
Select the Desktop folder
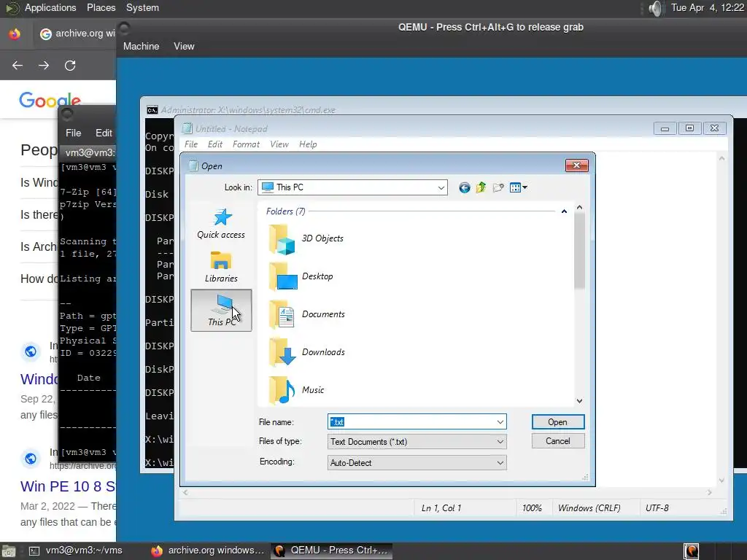[x=301, y=276]
